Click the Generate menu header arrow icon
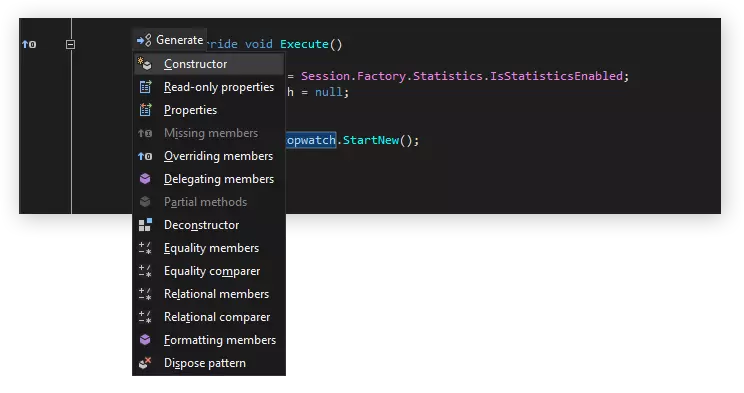Screen dimensions: 744x393 pos(144,40)
